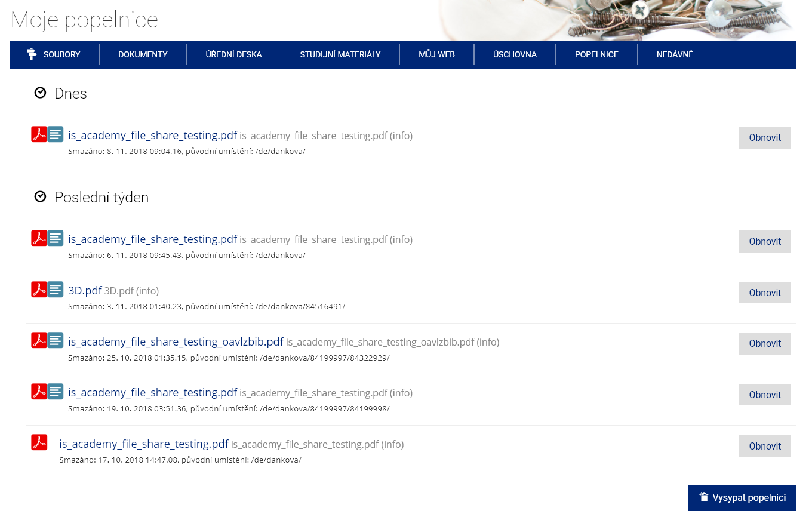Open Úřední deska from the navigation bar
This screenshot has height=517, width=812.
point(233,54)
